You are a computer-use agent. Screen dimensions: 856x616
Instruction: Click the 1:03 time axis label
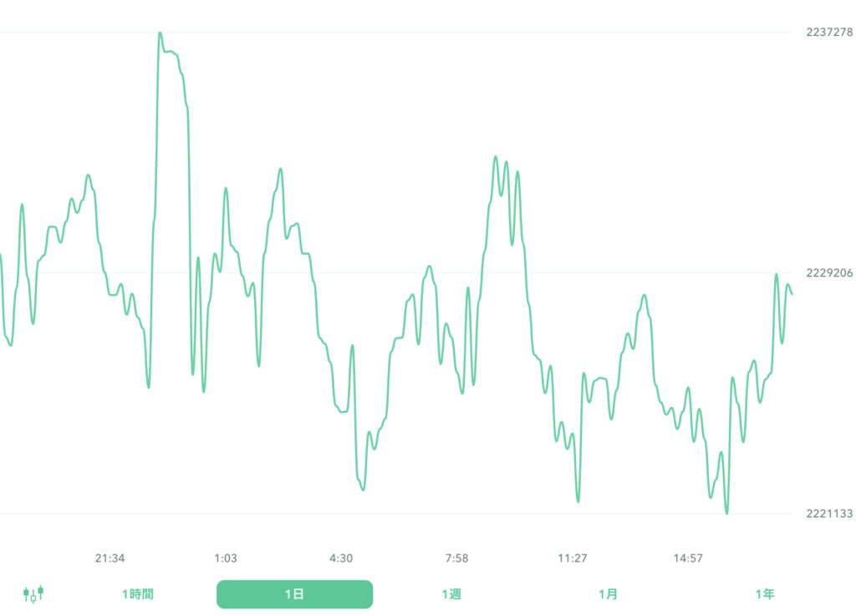click(226, 558)
